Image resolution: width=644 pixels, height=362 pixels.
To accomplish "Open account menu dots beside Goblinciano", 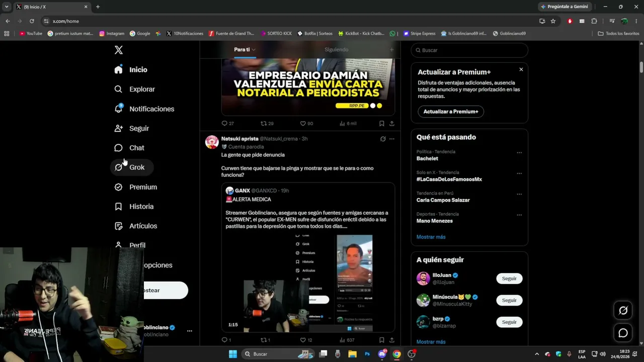I will (189, 331).
